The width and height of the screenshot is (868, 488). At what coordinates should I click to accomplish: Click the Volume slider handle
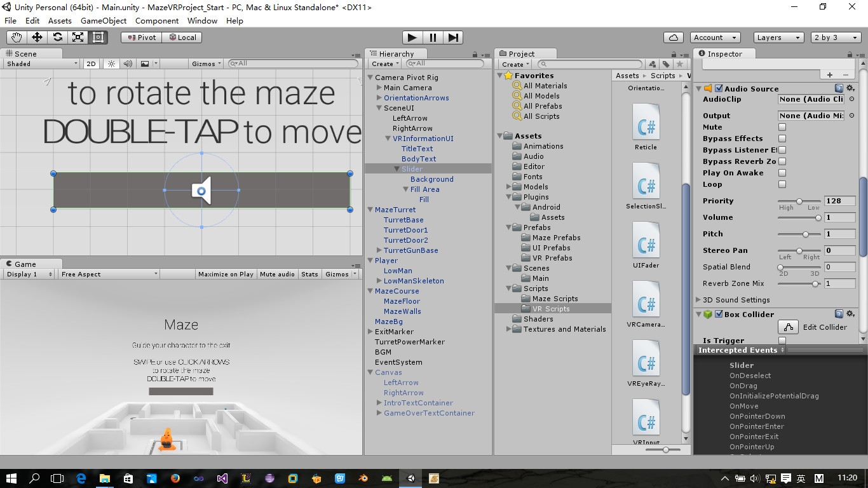pyautogui.click(x=818, y=217)
